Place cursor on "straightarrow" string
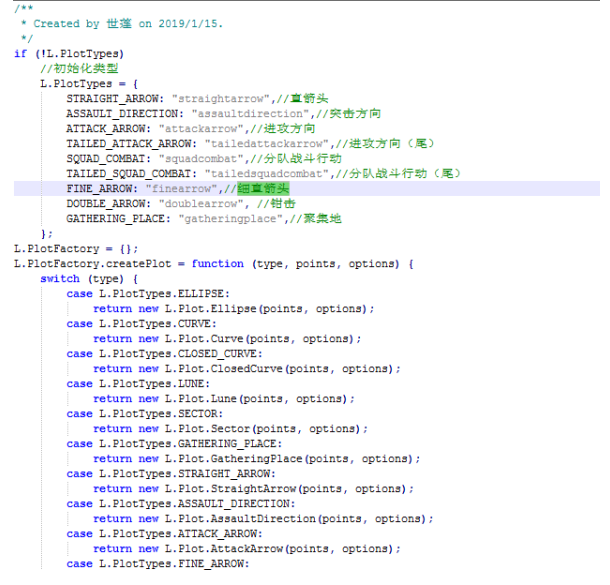The width and height of the screenshot is (610, 585). click(x=221, y=99)
